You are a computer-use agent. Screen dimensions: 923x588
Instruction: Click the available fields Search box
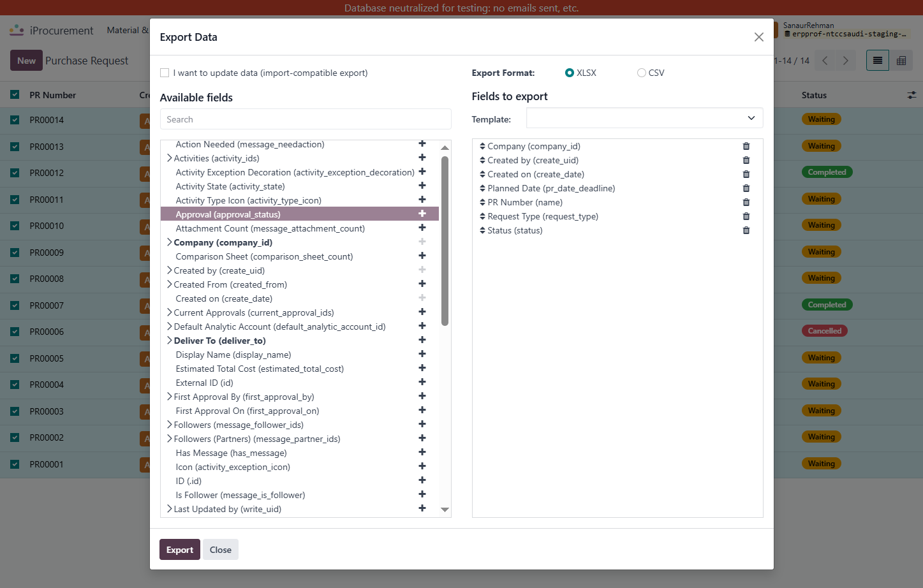306,119
